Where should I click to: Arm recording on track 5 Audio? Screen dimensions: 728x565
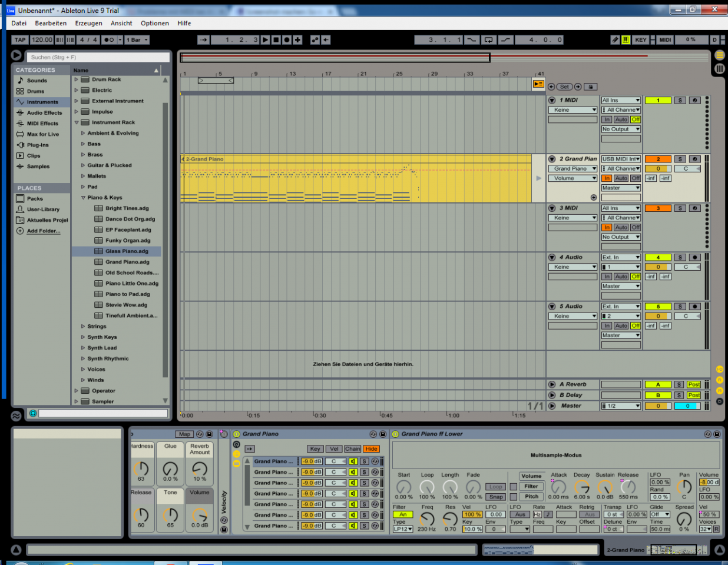point(695,307)
